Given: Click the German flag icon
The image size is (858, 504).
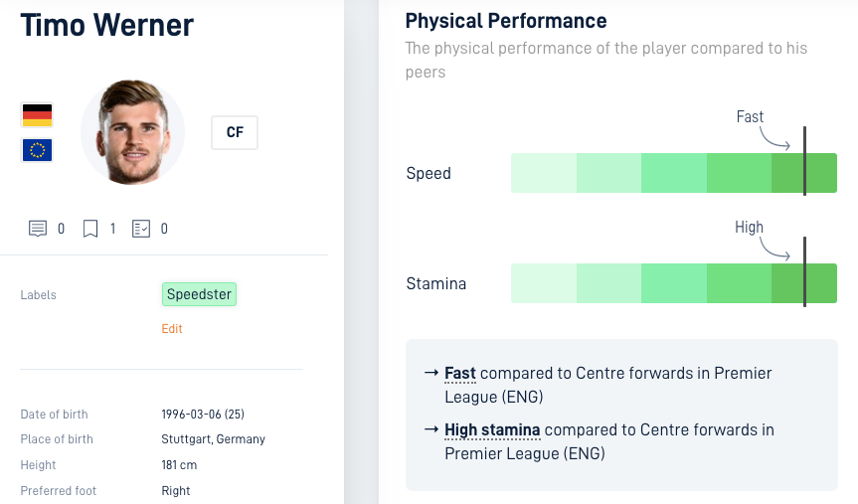Looking at the screenshot, I should click(37, 115).
